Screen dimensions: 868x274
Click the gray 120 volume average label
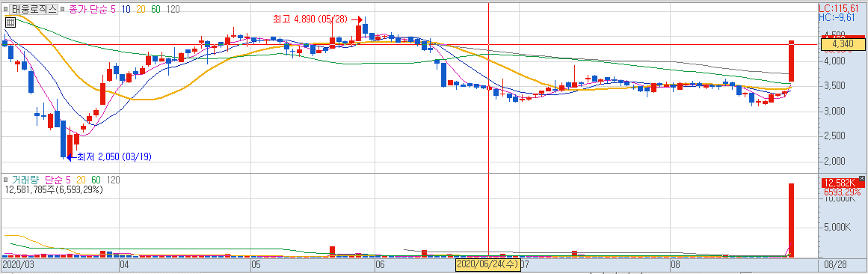[113, 180]
